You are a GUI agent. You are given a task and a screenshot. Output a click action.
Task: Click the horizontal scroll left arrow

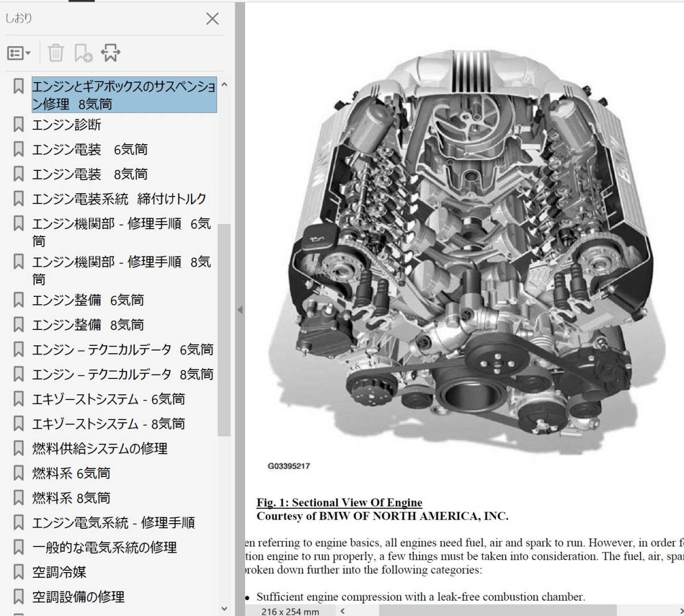coord(342,611)
